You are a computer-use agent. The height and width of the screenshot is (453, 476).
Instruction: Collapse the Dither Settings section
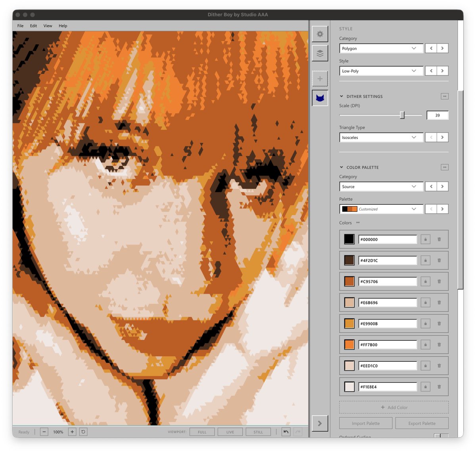point(341,96)
